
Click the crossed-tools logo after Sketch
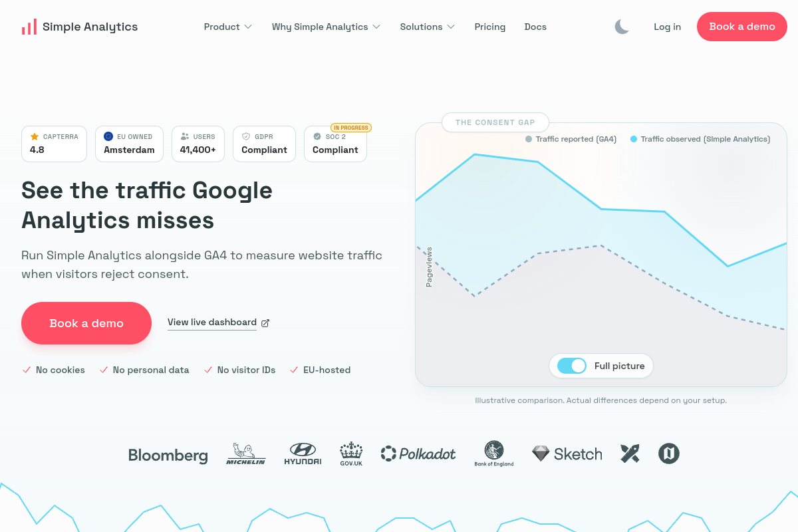point(630,454)
